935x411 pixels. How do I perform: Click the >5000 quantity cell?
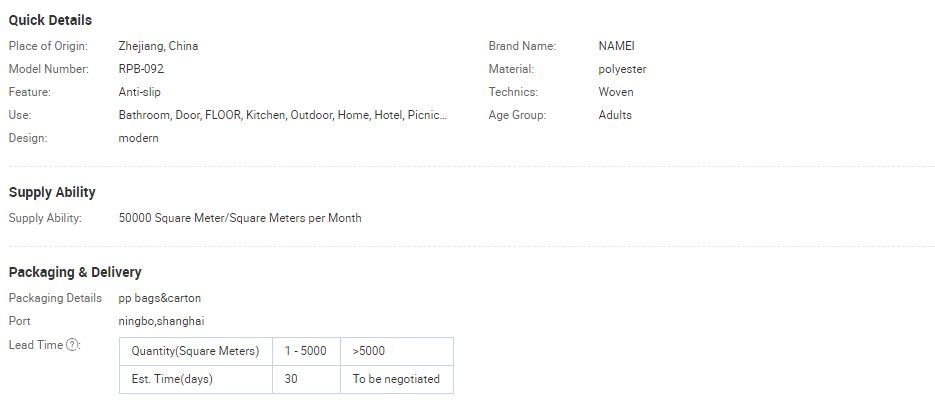(369, 351)
